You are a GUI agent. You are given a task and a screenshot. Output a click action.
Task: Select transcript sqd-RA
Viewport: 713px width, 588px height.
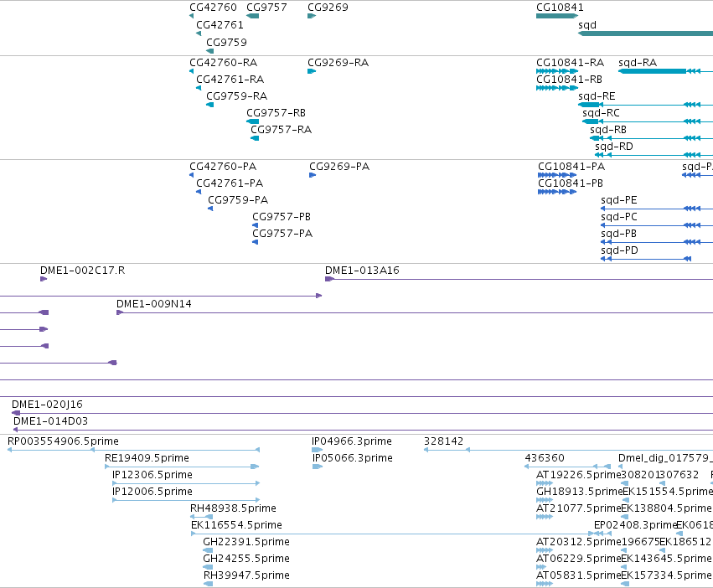pos(638,62)
